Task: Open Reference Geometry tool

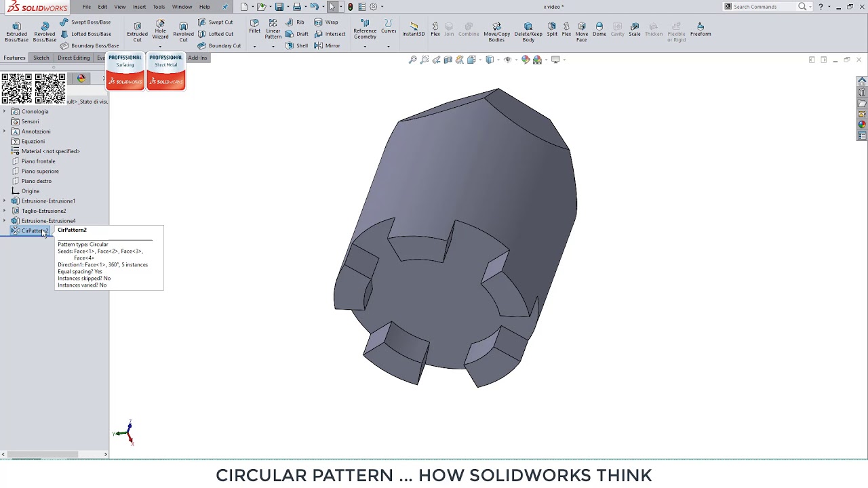Action: point(365,29)
